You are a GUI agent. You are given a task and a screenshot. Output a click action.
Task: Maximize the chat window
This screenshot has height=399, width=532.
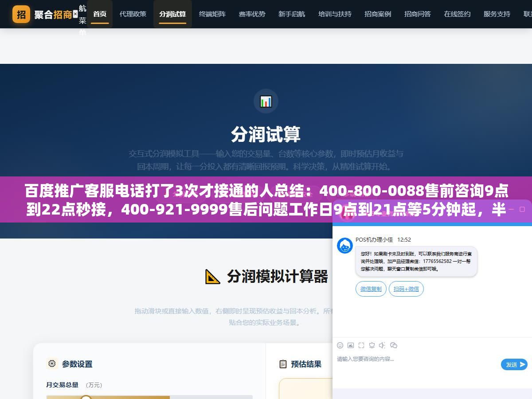click(522, 209)
